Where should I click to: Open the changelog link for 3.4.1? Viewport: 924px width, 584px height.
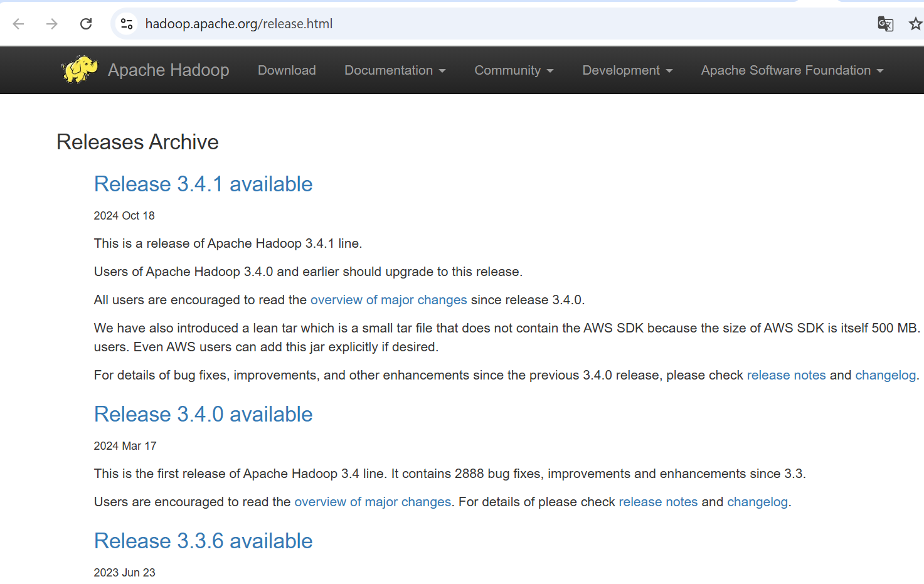[x=885, y=375]
